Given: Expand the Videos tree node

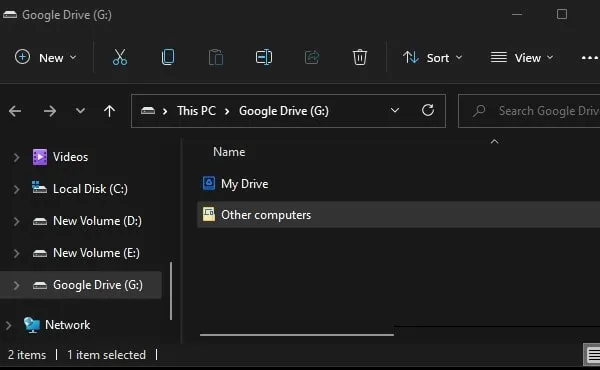Looking at the screenshot, I should tap(16, 157).
